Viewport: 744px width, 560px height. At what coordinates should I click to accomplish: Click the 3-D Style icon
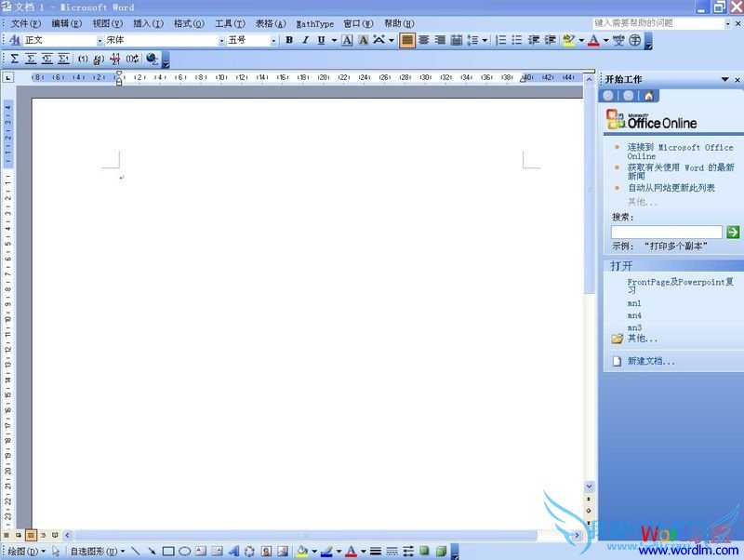click(x=441, y=551)
